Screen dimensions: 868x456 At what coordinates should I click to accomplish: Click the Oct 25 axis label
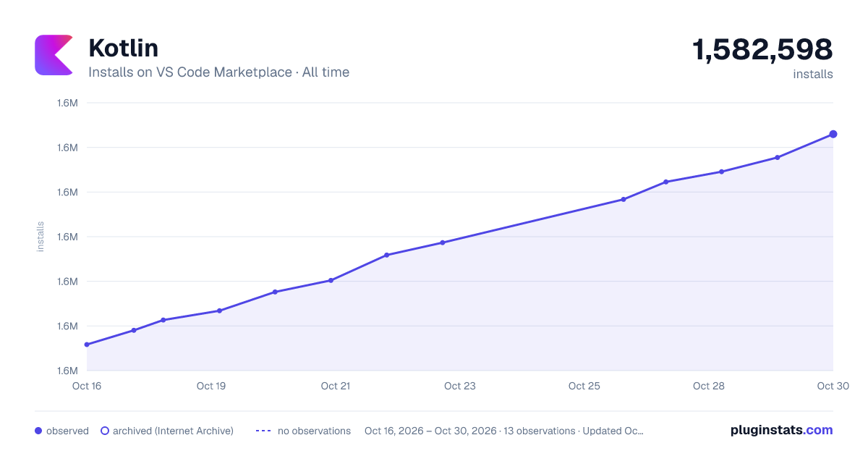click(x=584, y=386)
